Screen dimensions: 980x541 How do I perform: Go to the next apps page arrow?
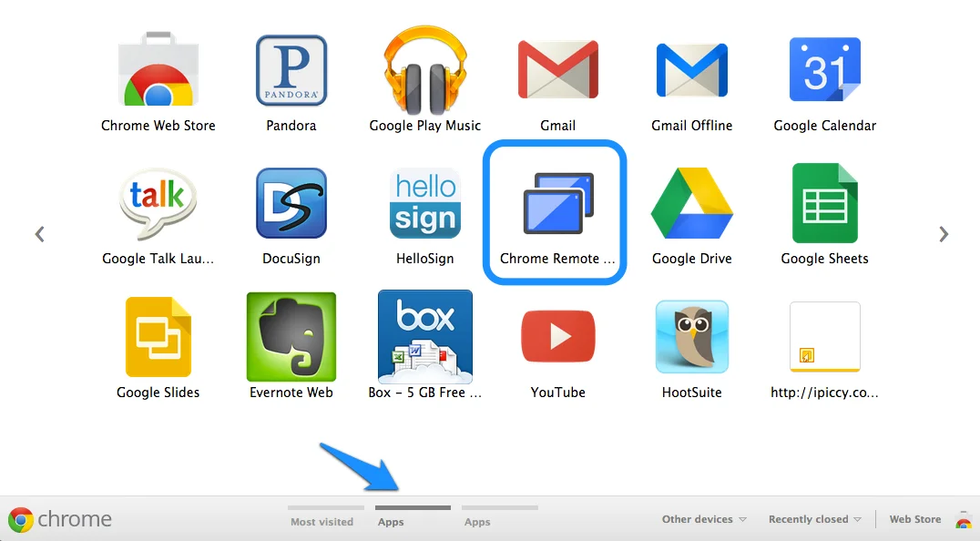(x=944, y=234)
